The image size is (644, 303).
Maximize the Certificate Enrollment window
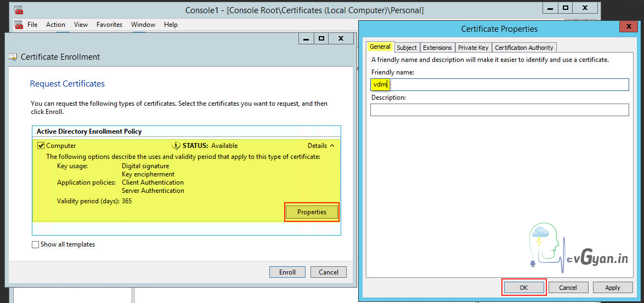click(x=321, y=38)
